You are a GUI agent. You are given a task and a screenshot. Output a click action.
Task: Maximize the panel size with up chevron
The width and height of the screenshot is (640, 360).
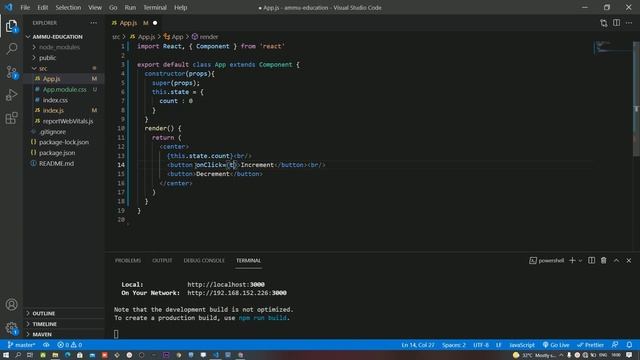tap(616, 260)
